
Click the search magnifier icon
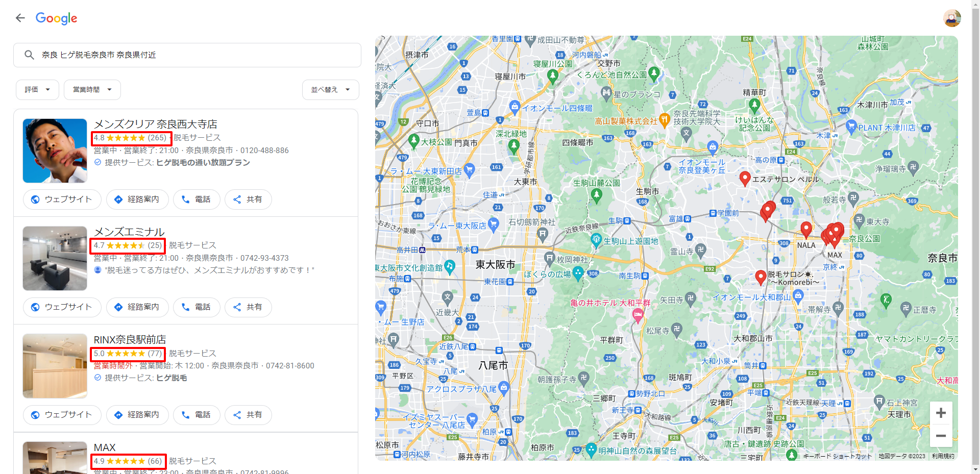(29, 55)
